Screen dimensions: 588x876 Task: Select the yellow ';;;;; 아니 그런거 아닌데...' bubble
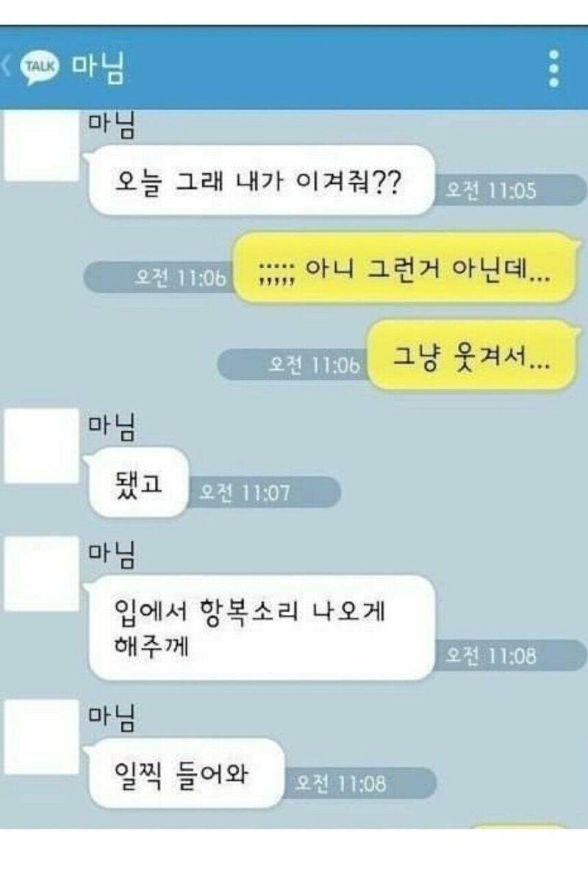(x=406, y=268)
